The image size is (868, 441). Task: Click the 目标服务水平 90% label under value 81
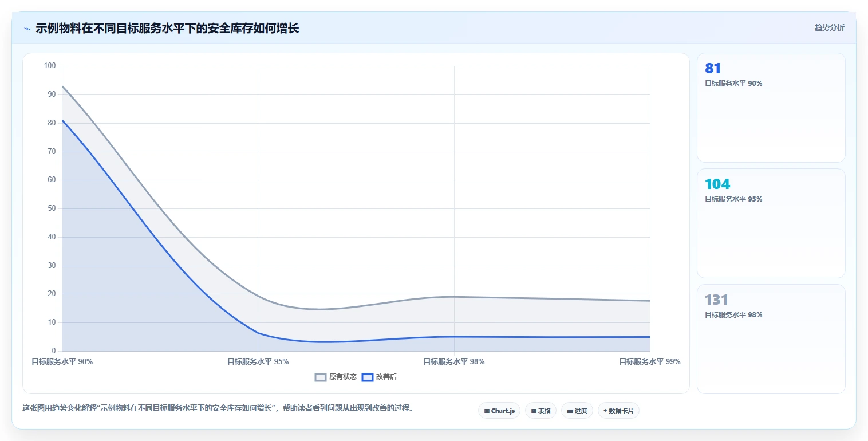tap(733, 84)
